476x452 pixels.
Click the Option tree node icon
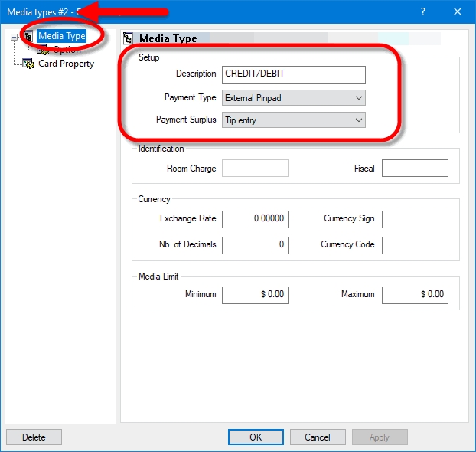point(43,50)
